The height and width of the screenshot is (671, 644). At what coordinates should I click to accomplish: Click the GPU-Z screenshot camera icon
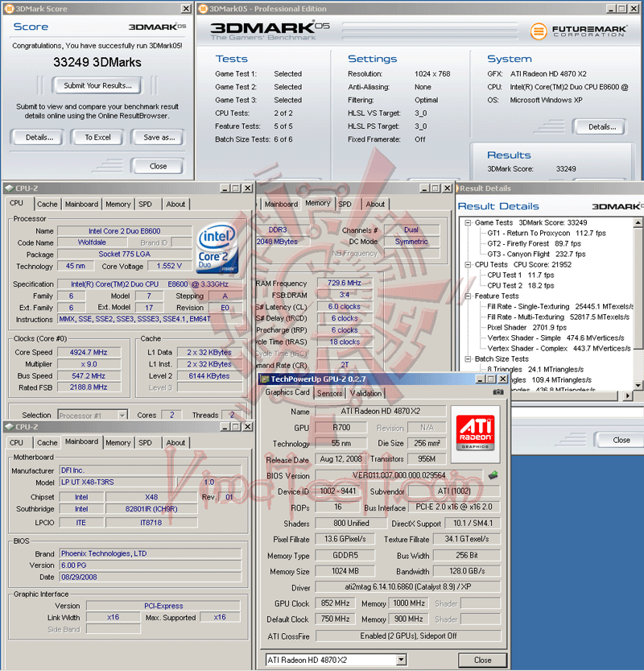pyautogui.click(x=497, y=392)
